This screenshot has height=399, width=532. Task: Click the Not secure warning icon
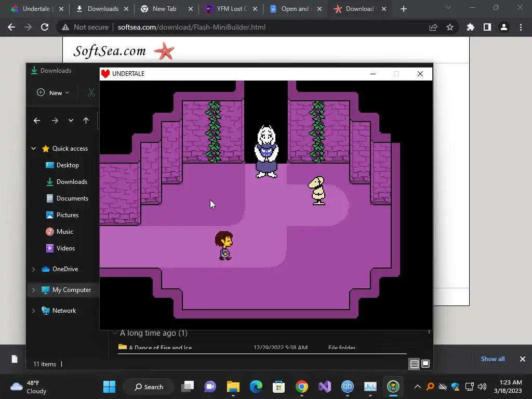(x=65, y=27)
